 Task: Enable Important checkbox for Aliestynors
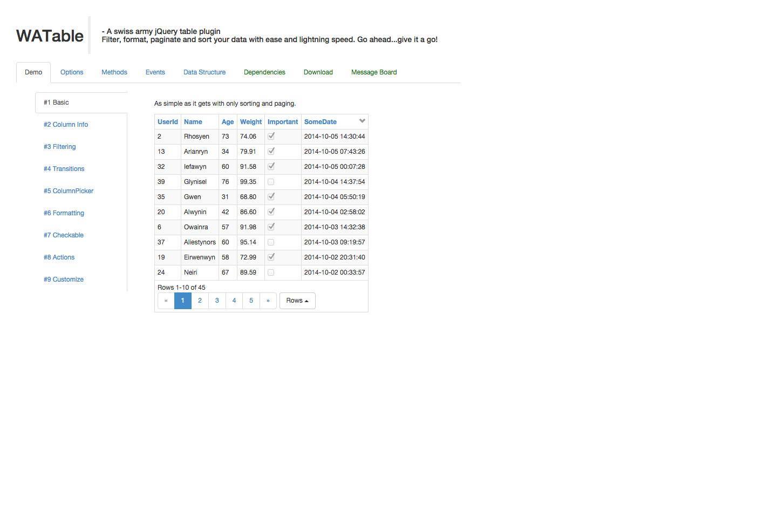(x=271, y=242)
